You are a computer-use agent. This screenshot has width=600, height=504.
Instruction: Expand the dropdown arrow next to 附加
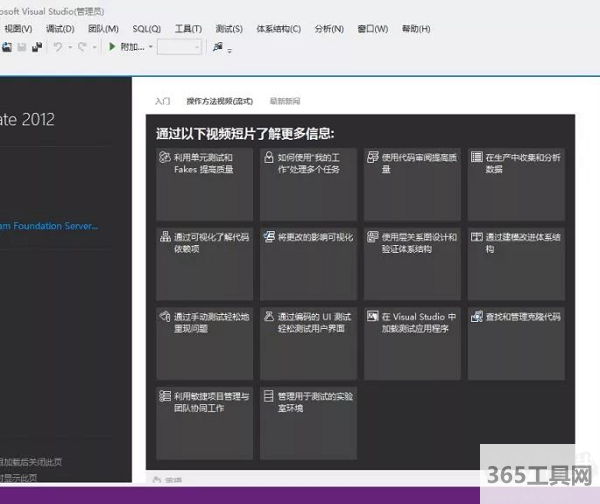pos(150,47)
